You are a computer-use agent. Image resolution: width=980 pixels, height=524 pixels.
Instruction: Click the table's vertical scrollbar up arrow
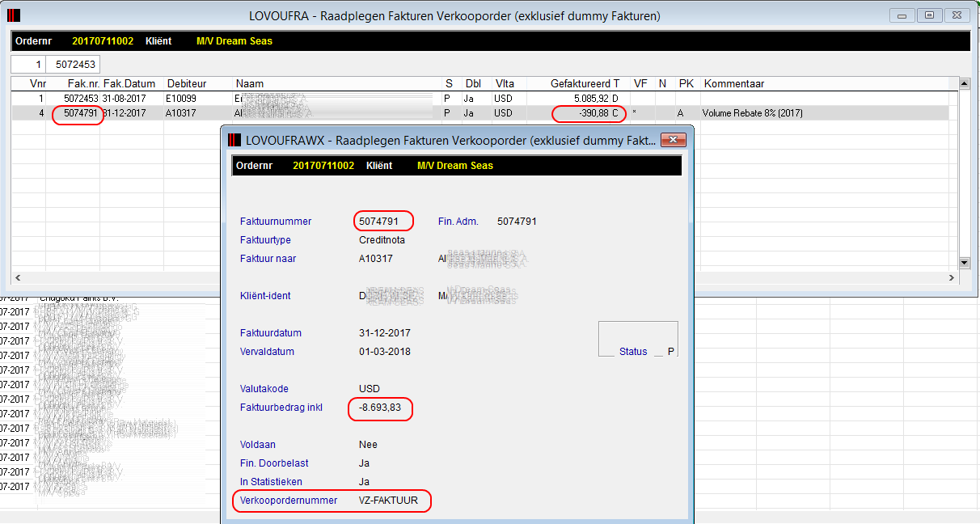pyautogui.click(x=964, y=83)
